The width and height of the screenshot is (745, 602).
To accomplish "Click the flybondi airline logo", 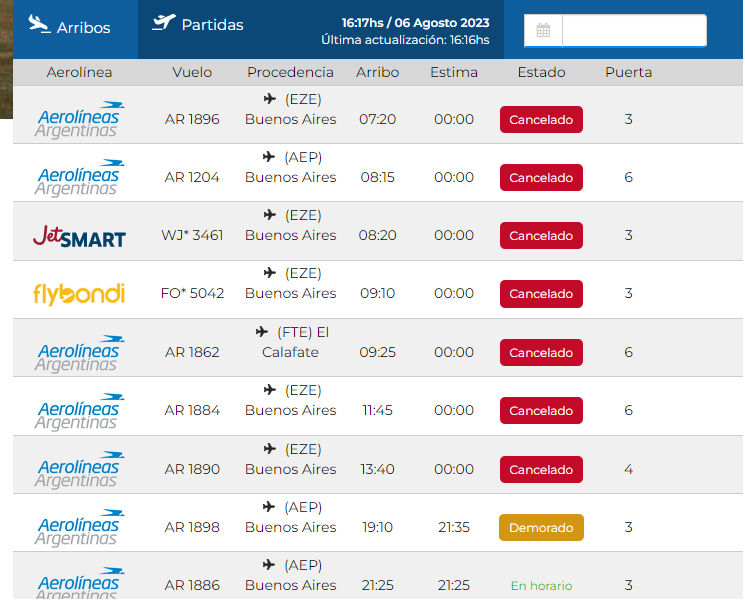I will click(79, 294).
